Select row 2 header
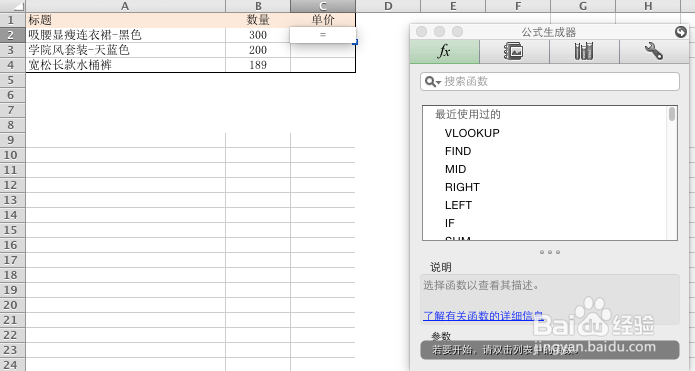 (12, 35)
